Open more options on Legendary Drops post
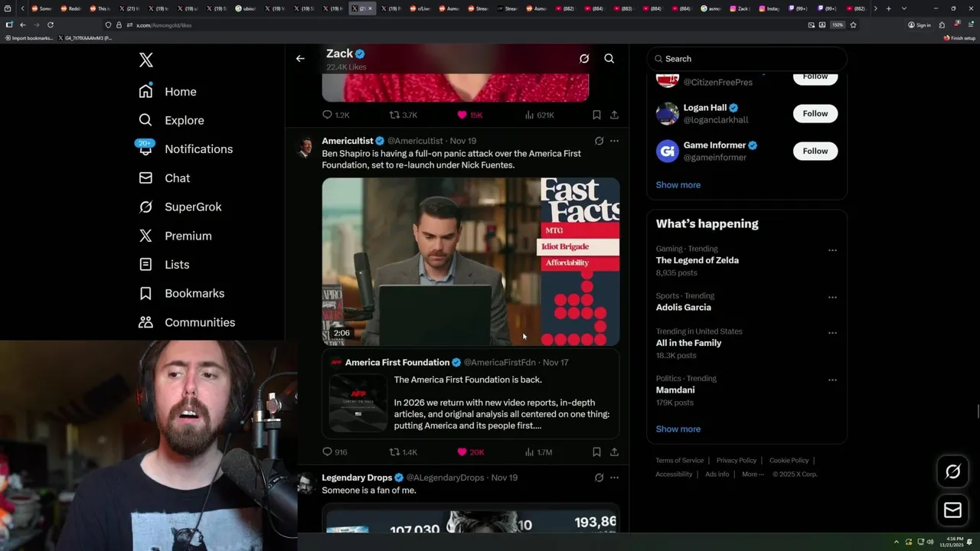This screenshot has height=551, width=980. (x=614, y=478)
